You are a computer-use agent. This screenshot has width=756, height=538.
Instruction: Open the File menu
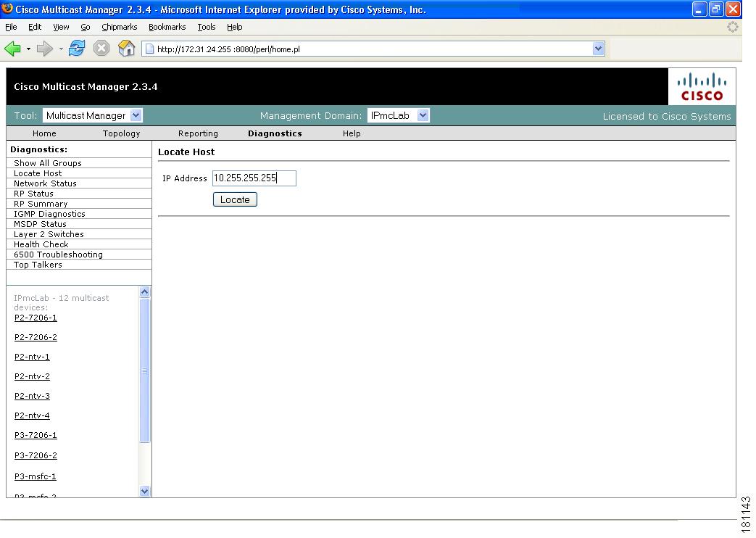(x=11, y=27)
